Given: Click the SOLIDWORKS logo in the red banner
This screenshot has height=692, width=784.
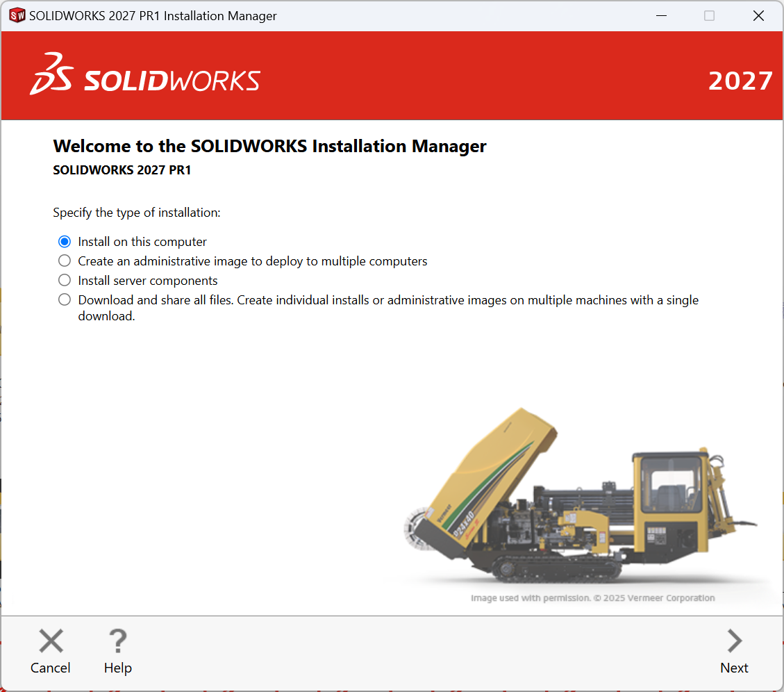Looking at the screenshot, I should pyautogui.click(x=145, y=75).
